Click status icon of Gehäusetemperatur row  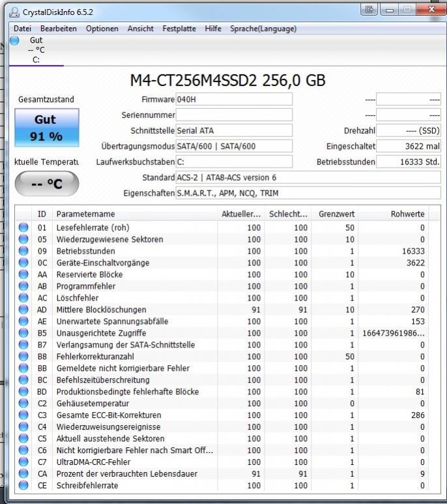pos(23,403)
